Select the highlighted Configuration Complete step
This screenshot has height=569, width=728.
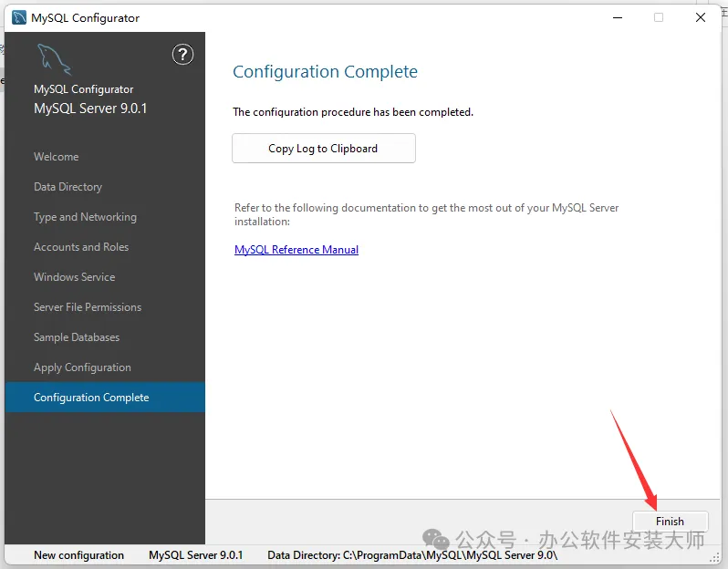pyautogui.click(x=105, y=398)
